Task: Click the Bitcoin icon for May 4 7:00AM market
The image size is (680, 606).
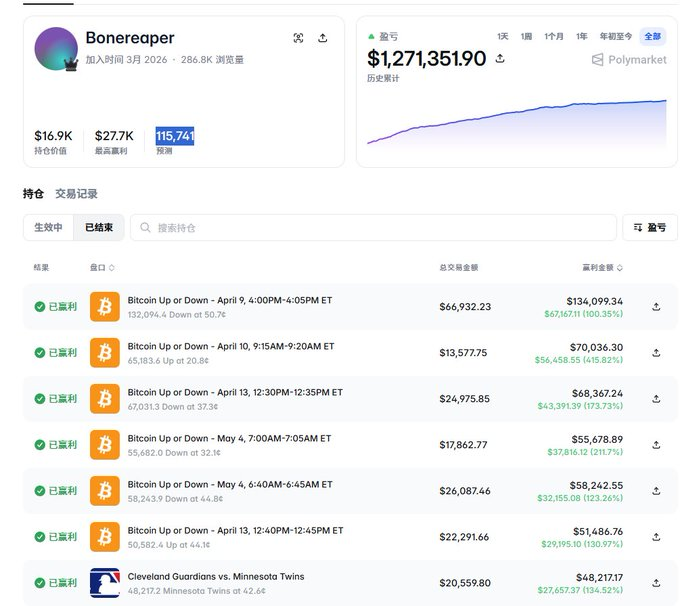Action: 105,445
